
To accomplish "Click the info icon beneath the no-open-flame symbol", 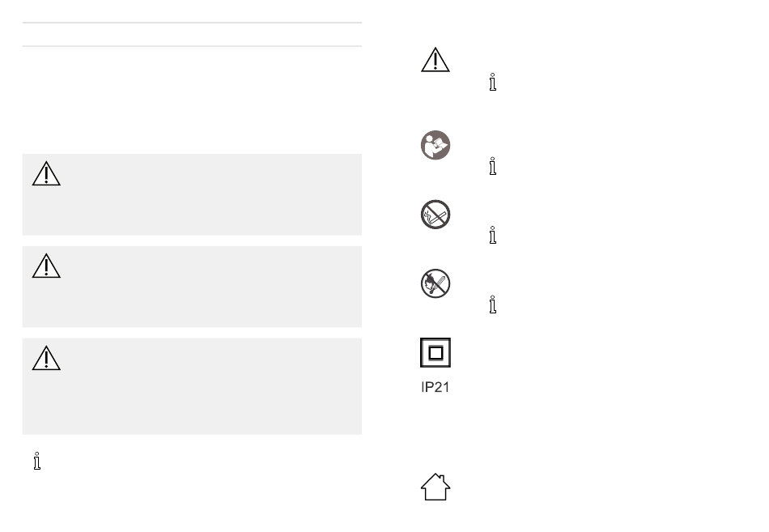I will point(492,304).
